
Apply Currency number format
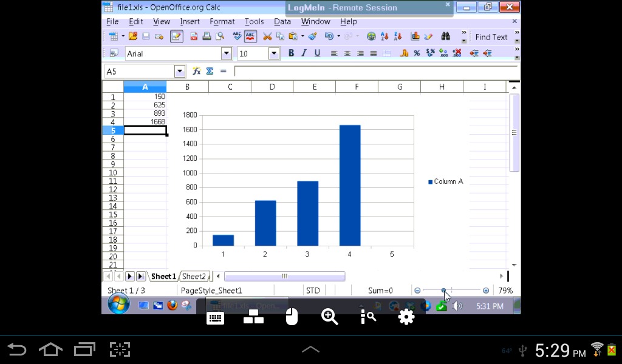pos(404,53)
